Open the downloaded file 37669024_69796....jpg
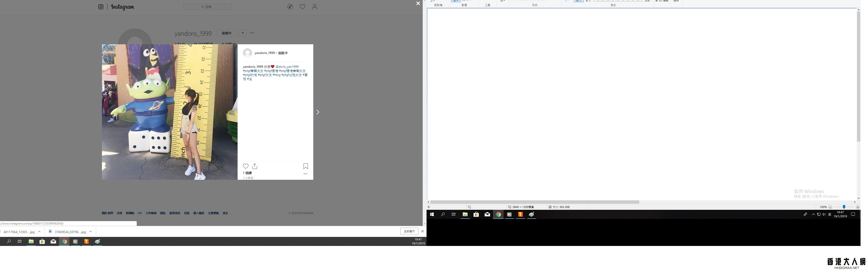Screen dimensions: 868x271 (x=67, y=232)
